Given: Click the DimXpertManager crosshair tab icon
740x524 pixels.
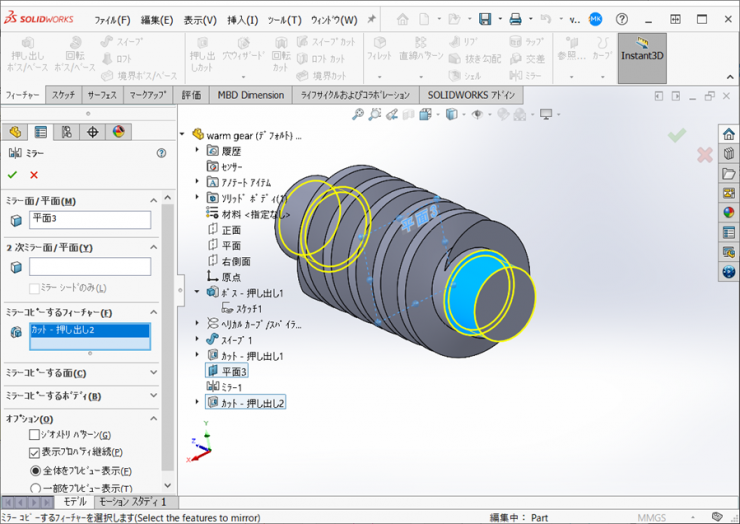Looking at the screenshot, I should pos(92,132).
